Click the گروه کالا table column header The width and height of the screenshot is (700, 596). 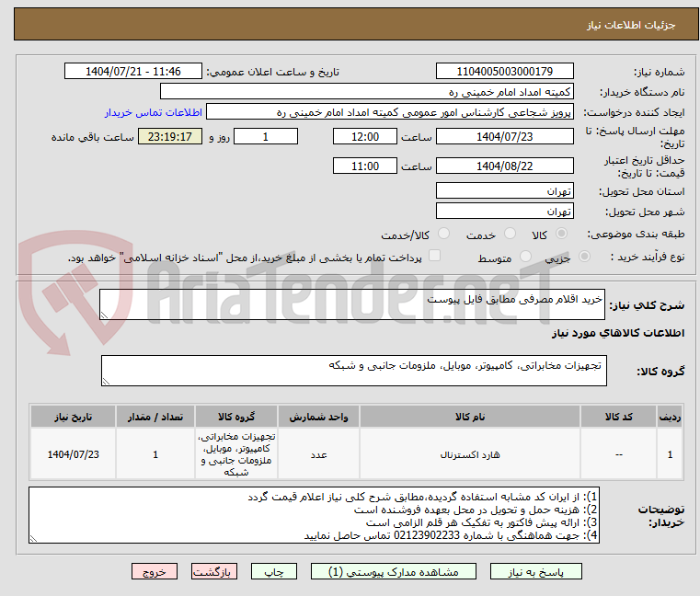(236, 417)
